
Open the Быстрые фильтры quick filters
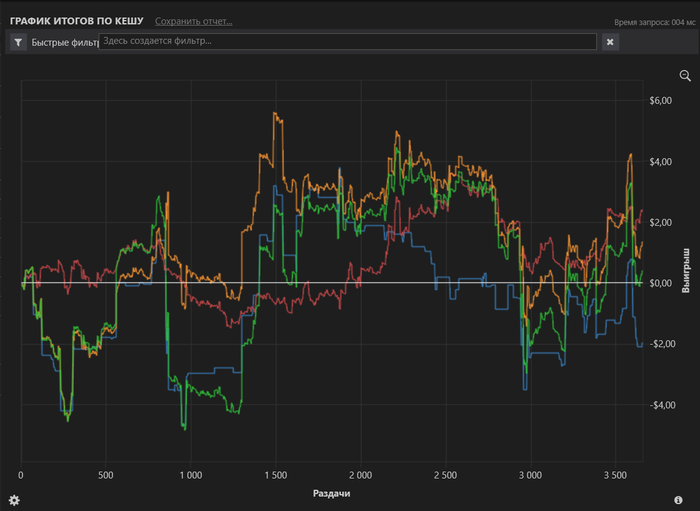point(63,42)
